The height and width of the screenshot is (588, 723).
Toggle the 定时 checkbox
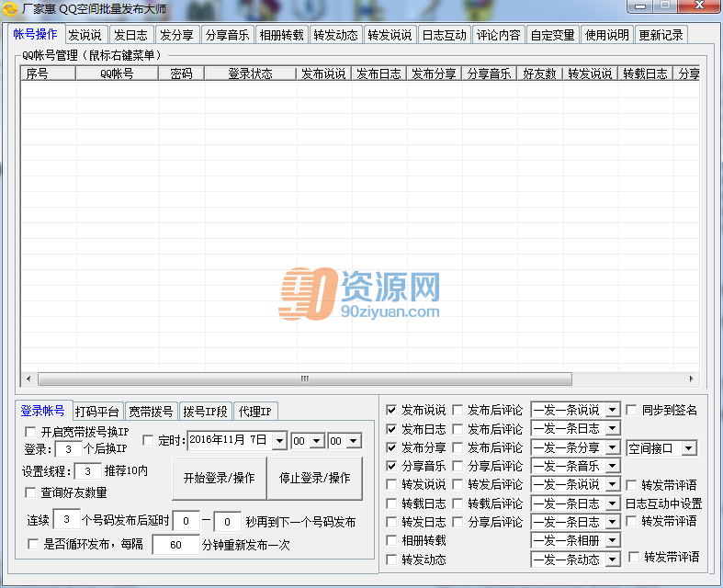148,440
